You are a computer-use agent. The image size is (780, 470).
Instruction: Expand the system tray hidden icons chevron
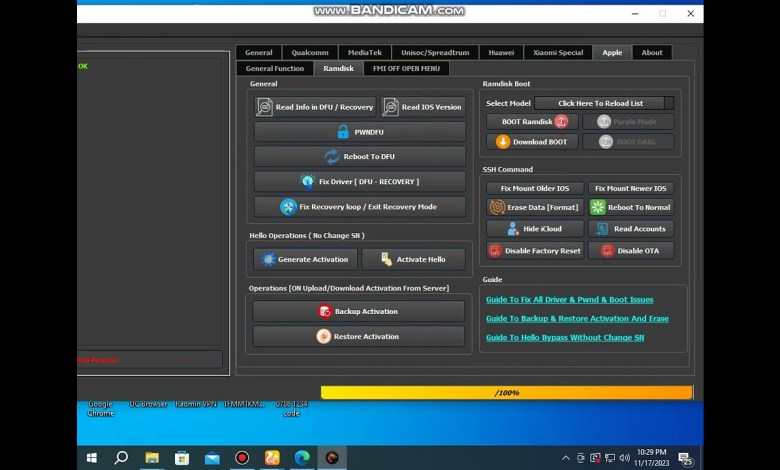566,458
